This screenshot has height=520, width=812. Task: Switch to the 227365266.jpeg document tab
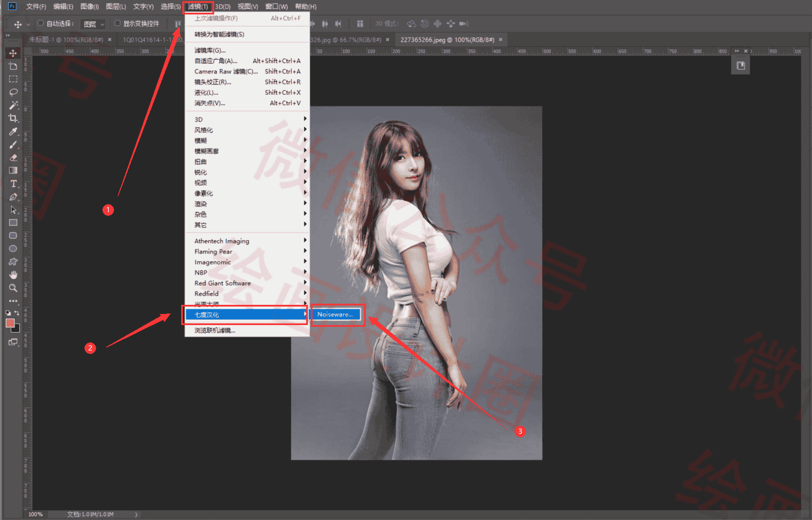[447, 40]
